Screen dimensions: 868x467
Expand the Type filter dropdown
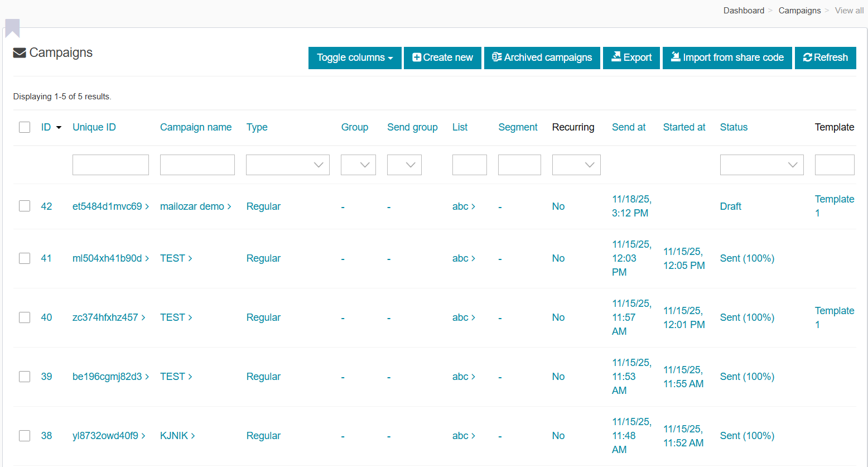287,165
